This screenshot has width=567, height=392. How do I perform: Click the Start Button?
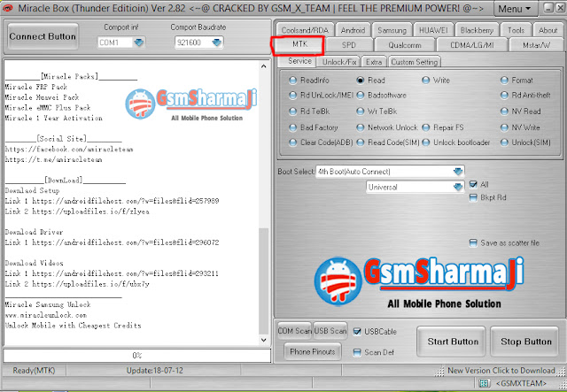click(x=453, y=342)
